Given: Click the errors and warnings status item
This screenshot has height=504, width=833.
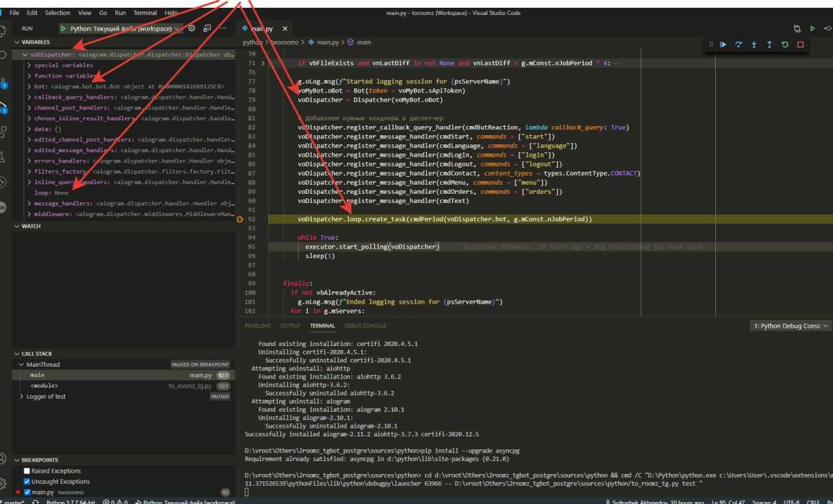Looking at the screenshot, I should tap(114, 502).
